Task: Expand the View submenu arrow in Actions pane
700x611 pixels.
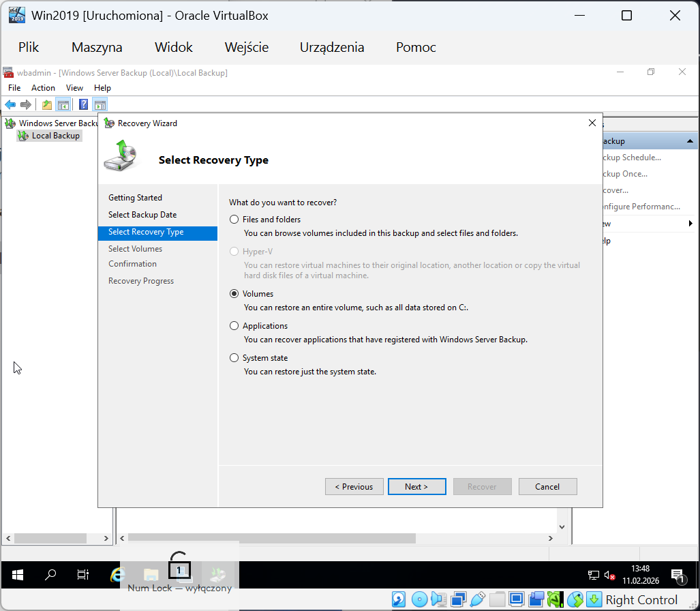Action: point(690,224)
